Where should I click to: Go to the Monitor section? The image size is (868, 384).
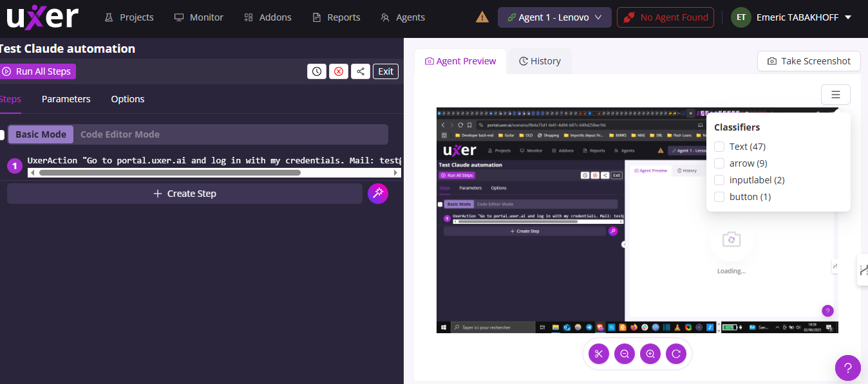[199, 17]
